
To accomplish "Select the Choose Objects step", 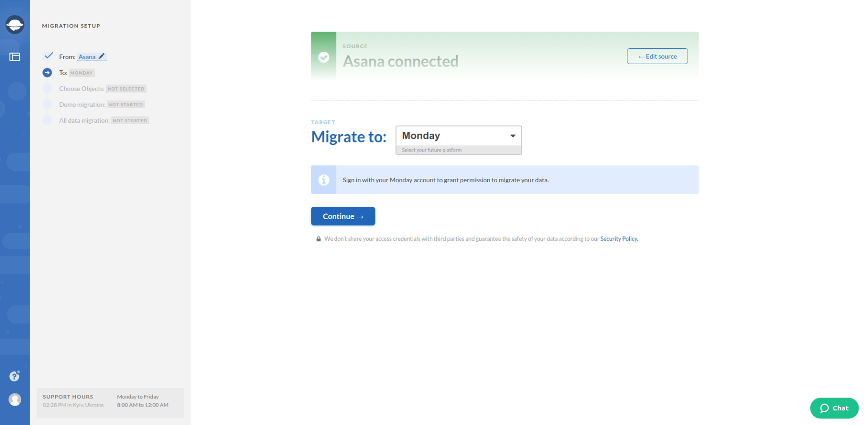I will [x=81, y=88].
